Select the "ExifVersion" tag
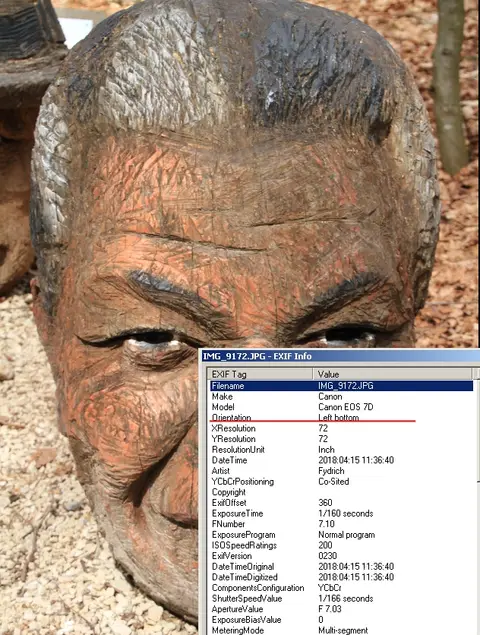The image size is (480, 635). [x=232, y=556]
